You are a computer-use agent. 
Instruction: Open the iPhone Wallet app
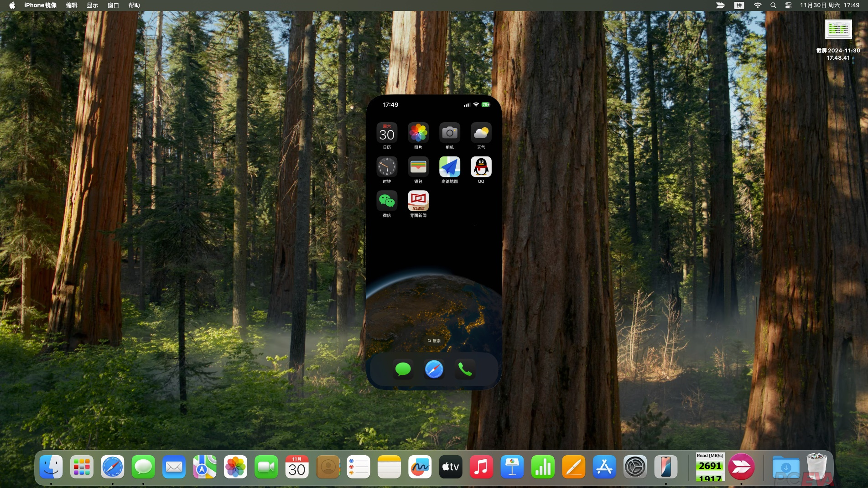tap(418, 167)
